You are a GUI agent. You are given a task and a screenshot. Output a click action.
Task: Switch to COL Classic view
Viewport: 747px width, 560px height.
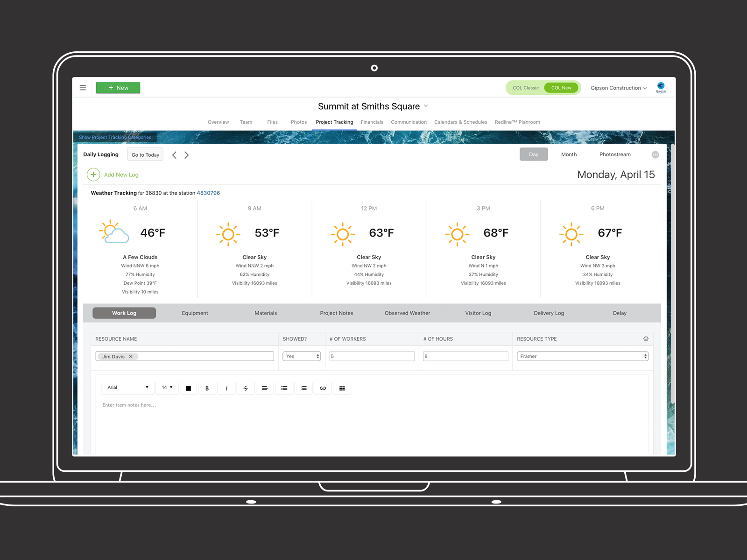coord(526,88)
